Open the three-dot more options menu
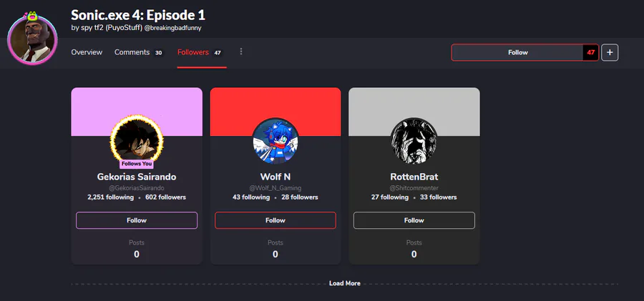The width and height of the screenshot is (644, 301). pos(241,51)
